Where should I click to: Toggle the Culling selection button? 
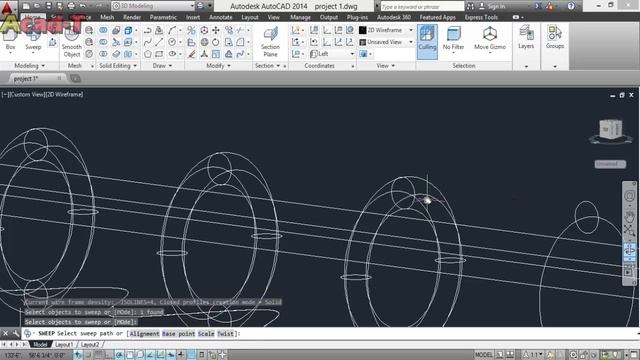coord(427,42)
